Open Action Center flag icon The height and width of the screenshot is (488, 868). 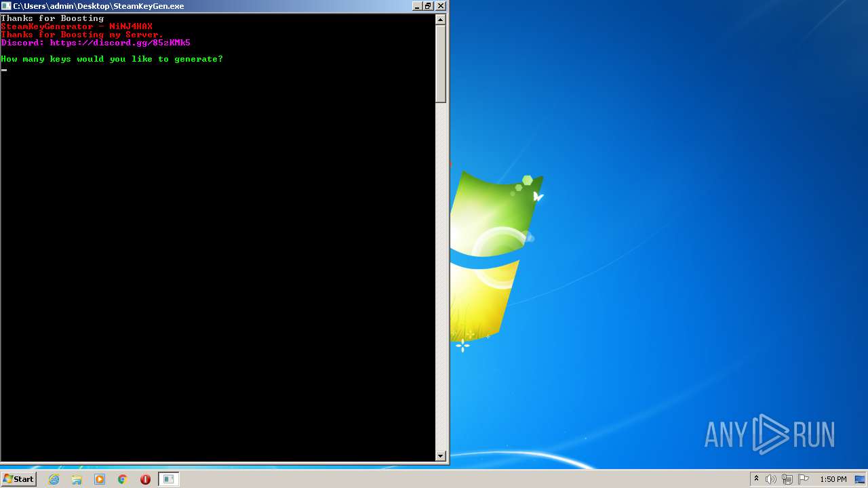point(804,479)
